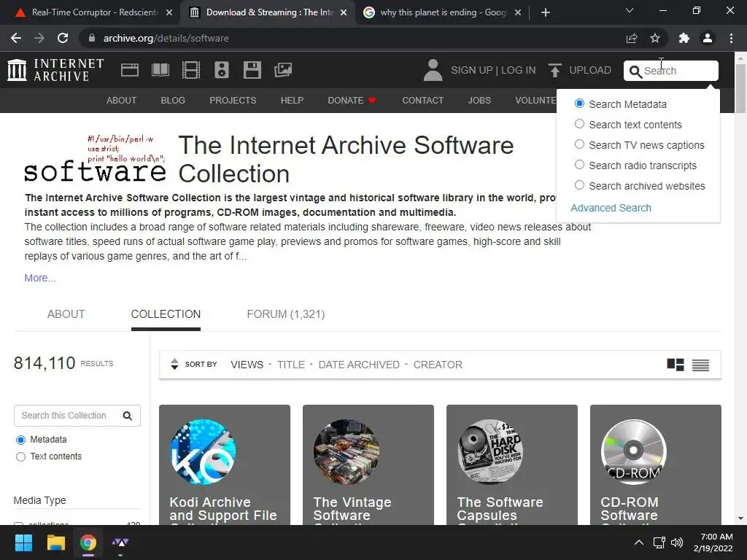Open the Software floppy disk icon
747x560 pixels.
click(x=252, y=70)
